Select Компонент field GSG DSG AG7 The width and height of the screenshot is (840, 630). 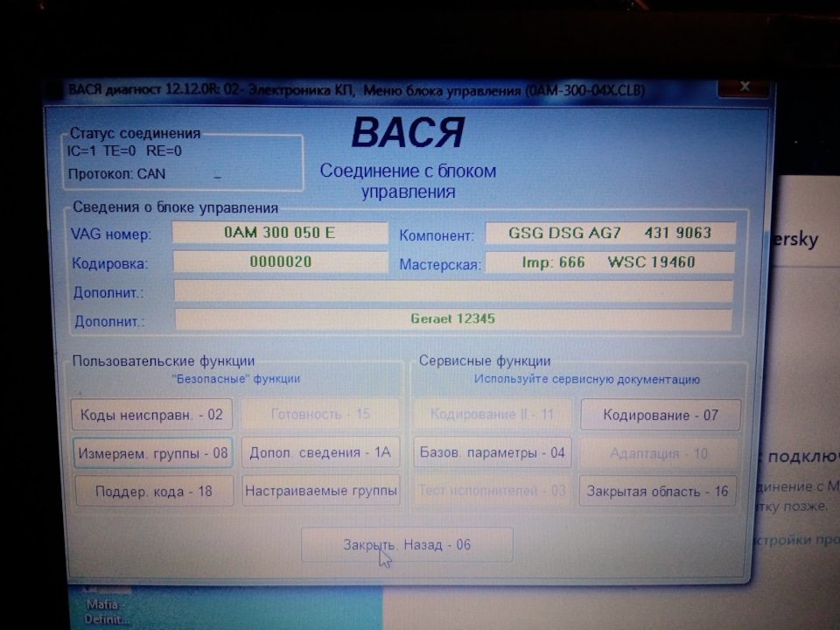click(x=610, y=233)
